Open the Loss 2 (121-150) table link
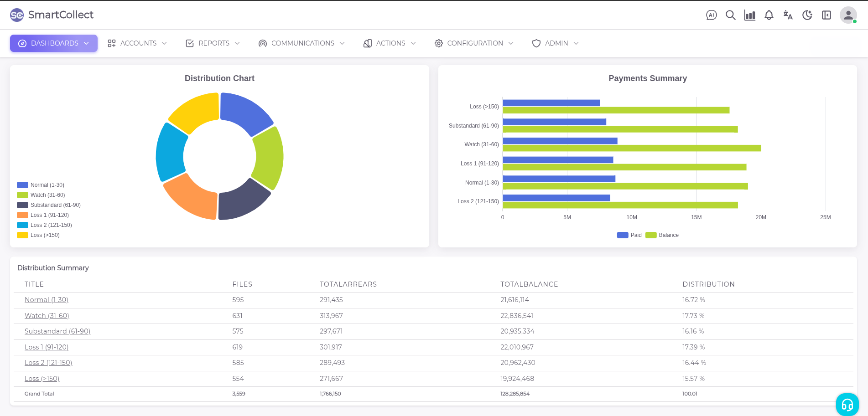868x416 pixels. click(x=48, y=363)
